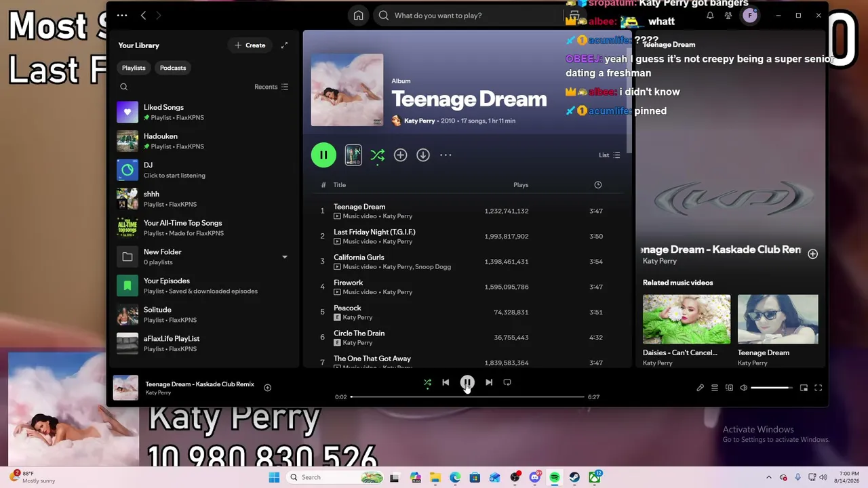
Task: Open the Teenage Dream album cover art
Action: click(347, 90)
